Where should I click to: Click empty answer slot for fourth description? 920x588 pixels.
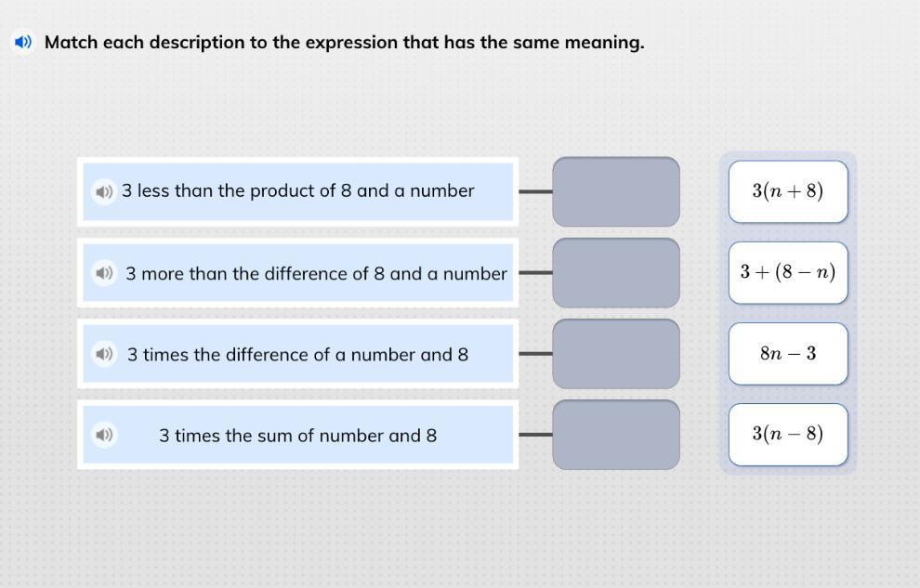coord(616,435)
